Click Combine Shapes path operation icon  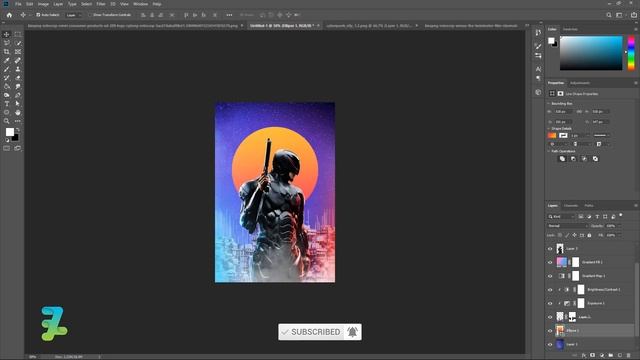[x=562, y=159]
